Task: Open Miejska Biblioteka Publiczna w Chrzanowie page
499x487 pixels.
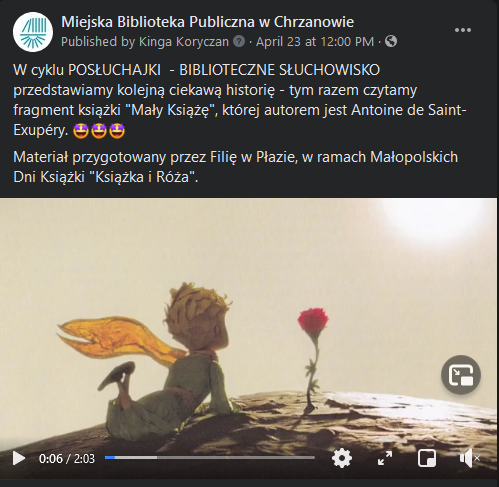Action: [207, 22]
